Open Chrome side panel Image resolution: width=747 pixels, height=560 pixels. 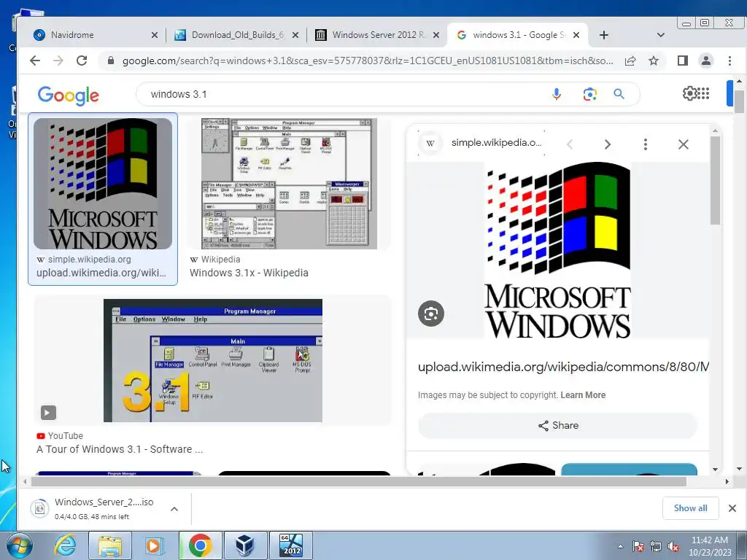click(682, 61)
